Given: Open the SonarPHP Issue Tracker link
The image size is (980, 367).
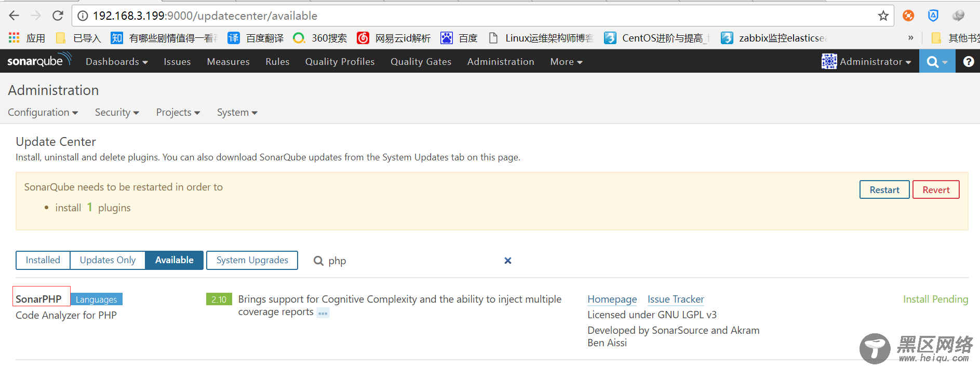Looking at the screenshot, I should 676,299.
